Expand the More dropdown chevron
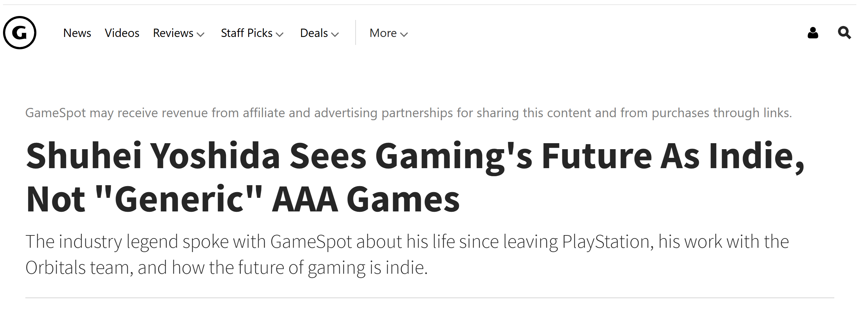The image size is (868, 317). tap(404, 34)
